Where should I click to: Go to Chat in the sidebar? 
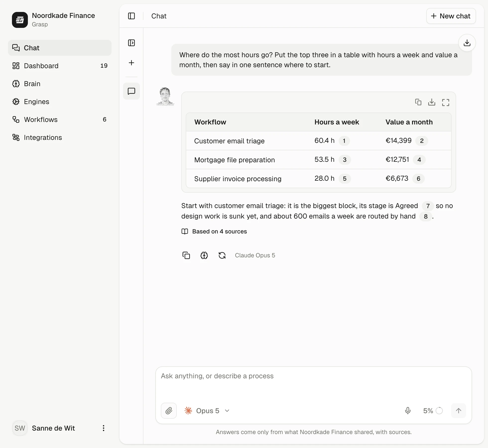[x=60, y=48]
